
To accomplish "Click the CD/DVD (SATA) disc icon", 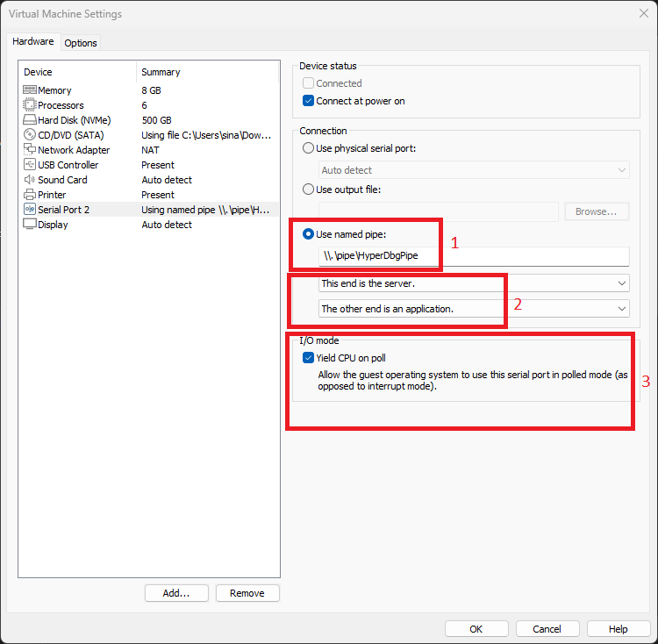I will click(x=29, y=134).
